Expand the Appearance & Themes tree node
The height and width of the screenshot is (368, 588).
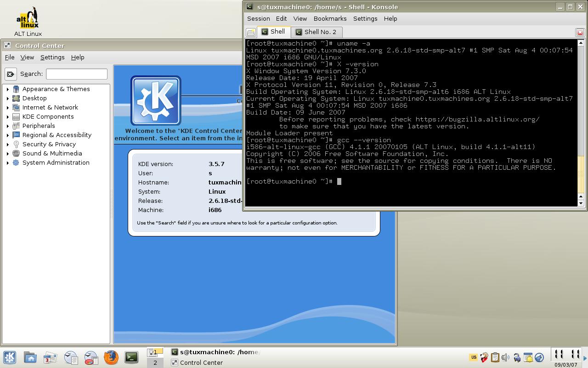tap(7, 89)
